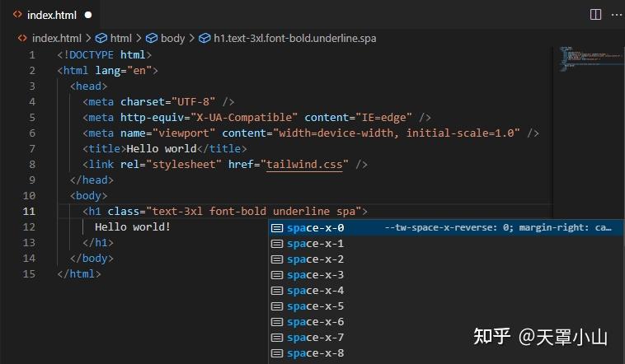Click line number 11 in the gutter
This screenshot has height=364, width=625.
click(x=29, y=211)
